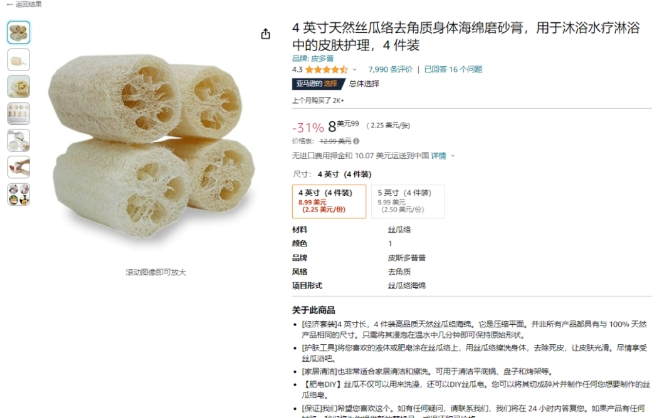Select the third product thumbnail
656x418 pixels.
point(18,87)
